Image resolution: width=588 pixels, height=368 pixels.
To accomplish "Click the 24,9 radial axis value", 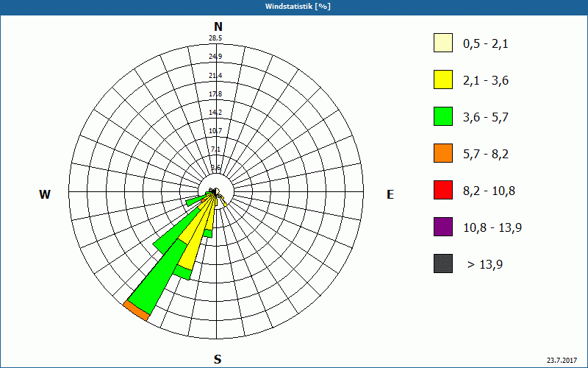I will point(215,57).
